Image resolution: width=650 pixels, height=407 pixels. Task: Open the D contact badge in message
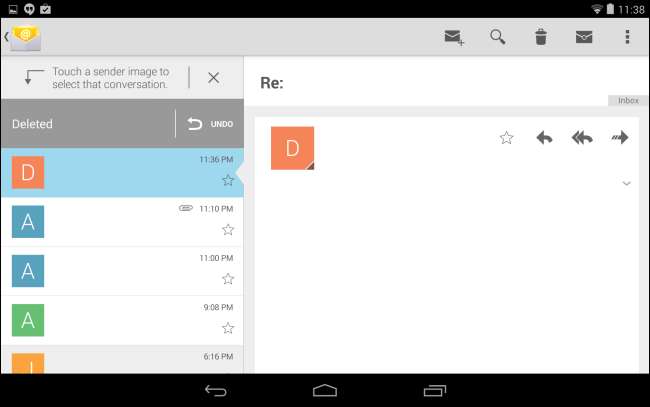(x=292, y=148)
